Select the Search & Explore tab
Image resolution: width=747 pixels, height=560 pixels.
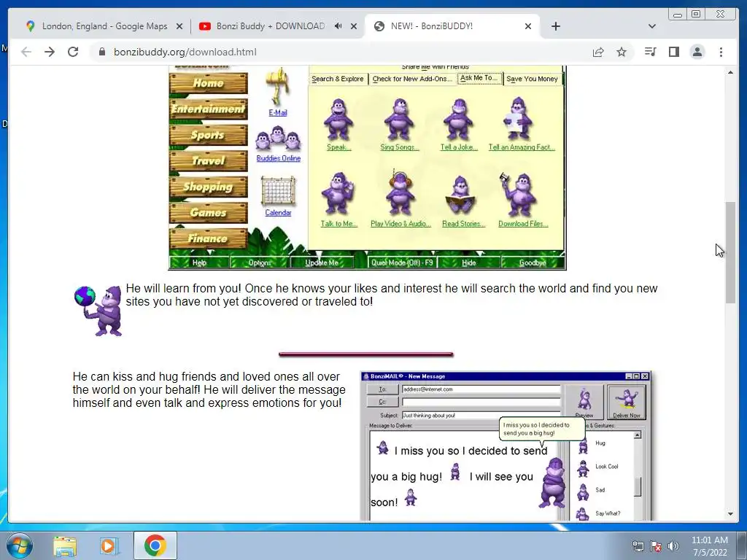[x=338, y=79]
